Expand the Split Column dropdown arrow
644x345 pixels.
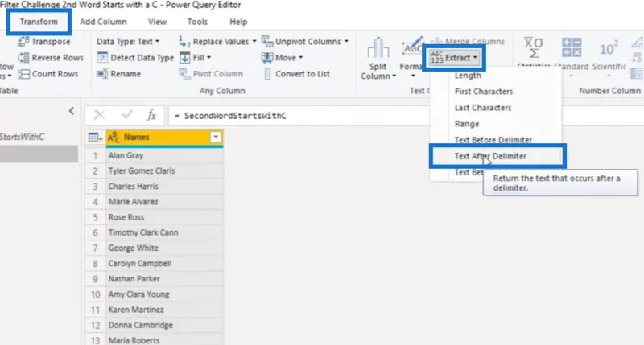pyautogui.click(x=394, y=76)
